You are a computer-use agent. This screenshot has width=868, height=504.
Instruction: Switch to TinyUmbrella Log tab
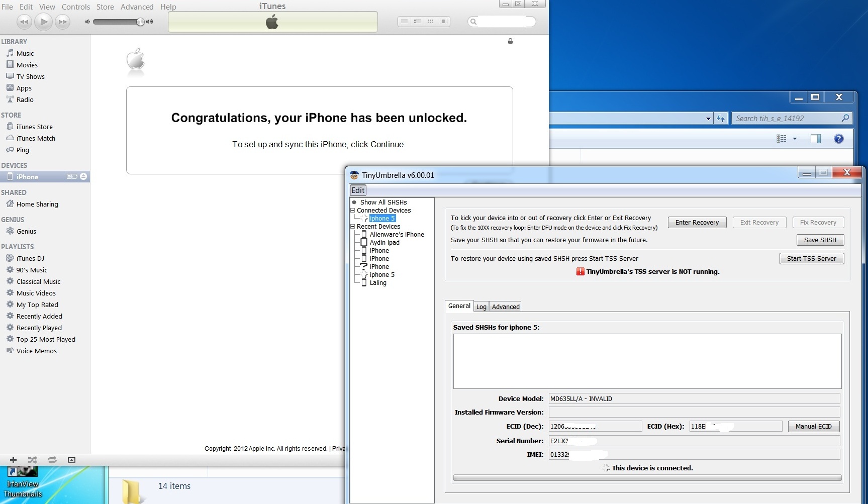(481, 307)
